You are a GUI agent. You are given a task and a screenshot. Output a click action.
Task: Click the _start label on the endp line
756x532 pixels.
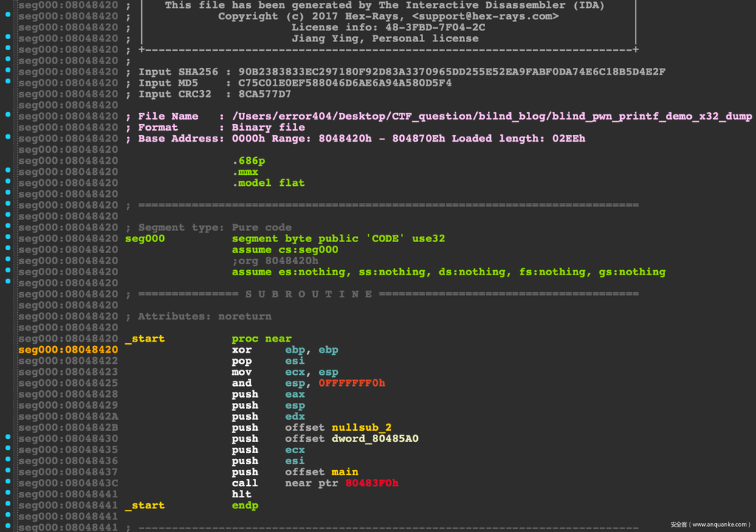(x=145, y=505)
